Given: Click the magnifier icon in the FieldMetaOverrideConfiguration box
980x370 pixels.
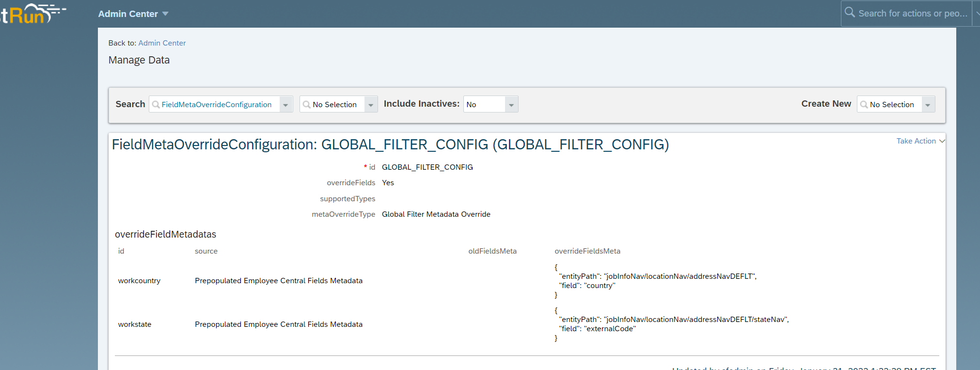Looking at the screenshot, I should [156, 105].
